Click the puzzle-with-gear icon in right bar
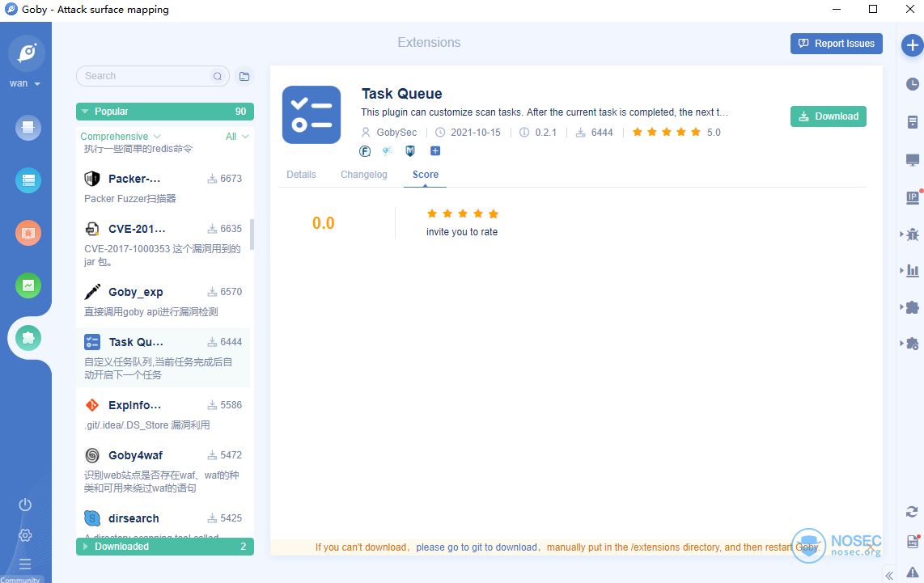924x583 pixels. [912, 344]
